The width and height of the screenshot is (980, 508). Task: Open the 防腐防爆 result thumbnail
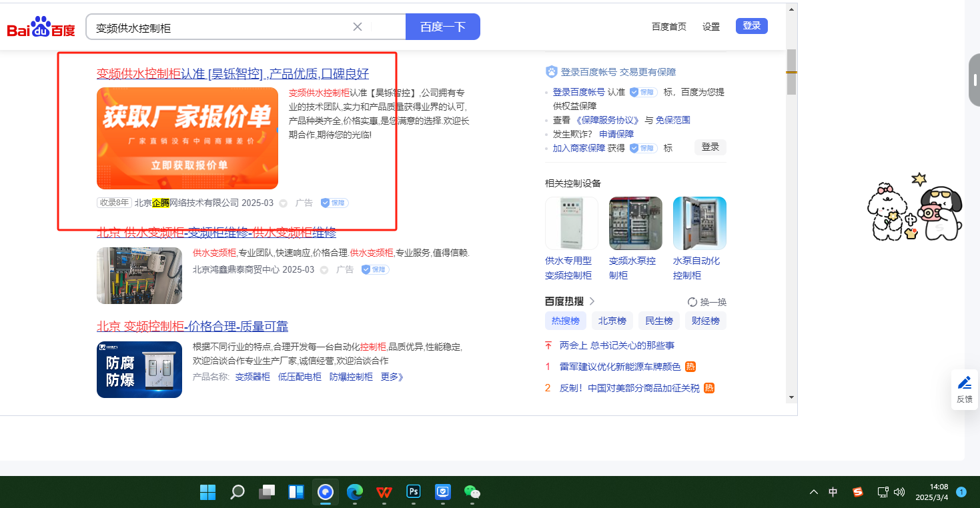pyautogui.click(x=139, y=369)
